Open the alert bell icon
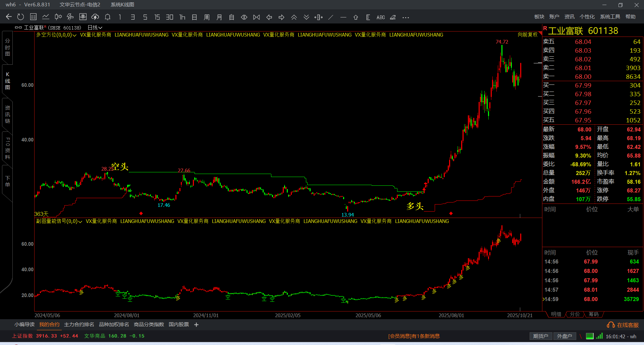The width and height of the screenshot is (644, 345). pyautogui.click(x=108, y=17)
